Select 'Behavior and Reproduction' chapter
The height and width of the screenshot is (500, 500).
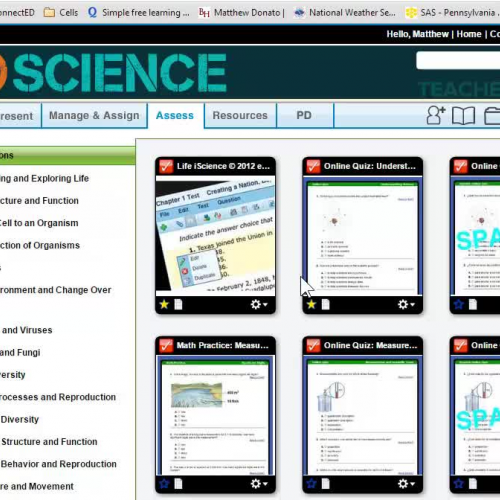(58, 464)
